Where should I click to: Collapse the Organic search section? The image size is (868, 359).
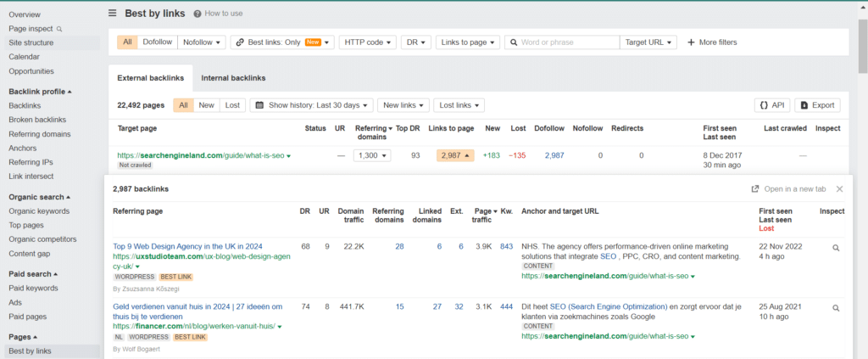click(40, 197)
